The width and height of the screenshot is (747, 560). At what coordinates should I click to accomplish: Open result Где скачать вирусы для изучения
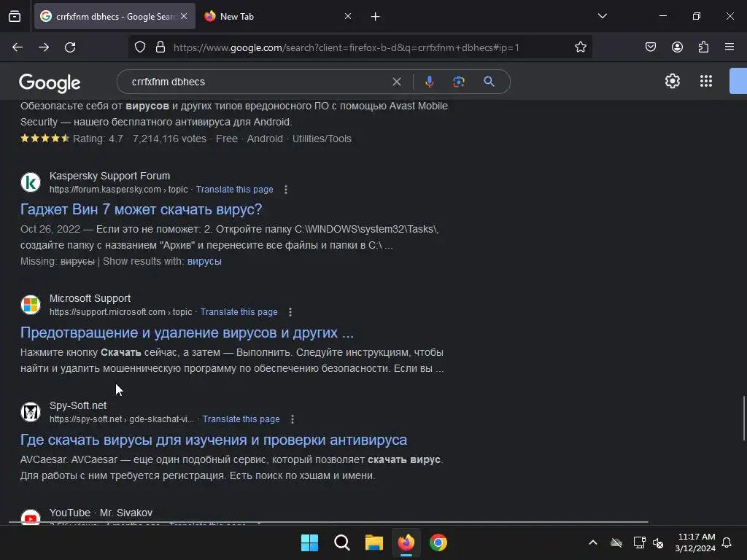pyautogui.click(x=214, y=440)
